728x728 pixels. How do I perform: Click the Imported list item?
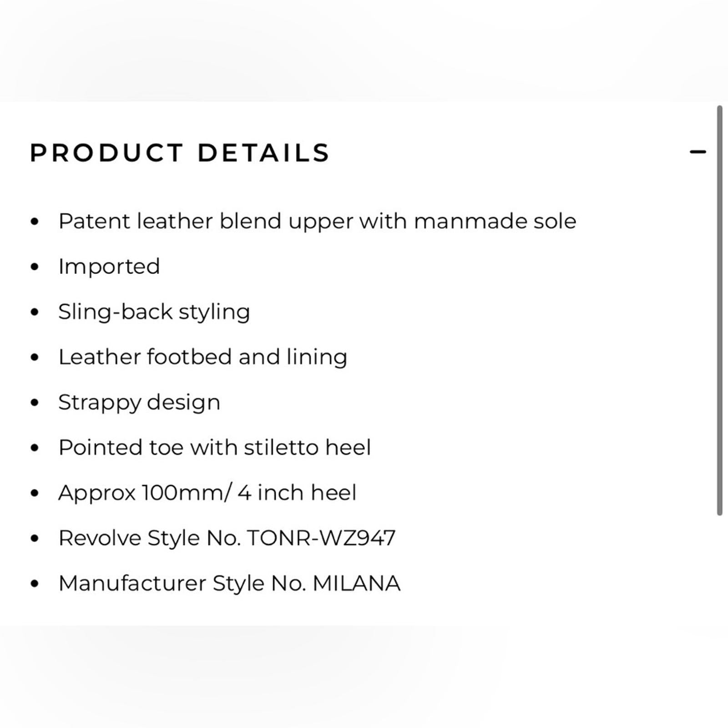[x=109, y=267]
